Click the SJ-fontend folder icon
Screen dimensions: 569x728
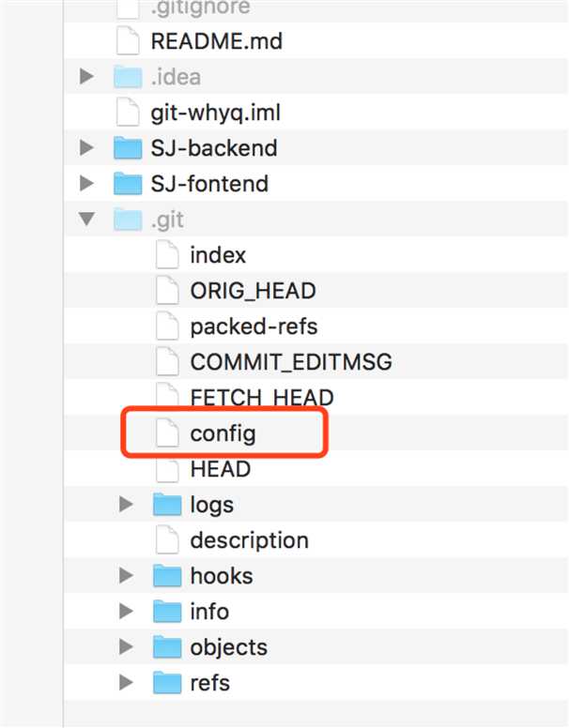[x=126, y=183]
